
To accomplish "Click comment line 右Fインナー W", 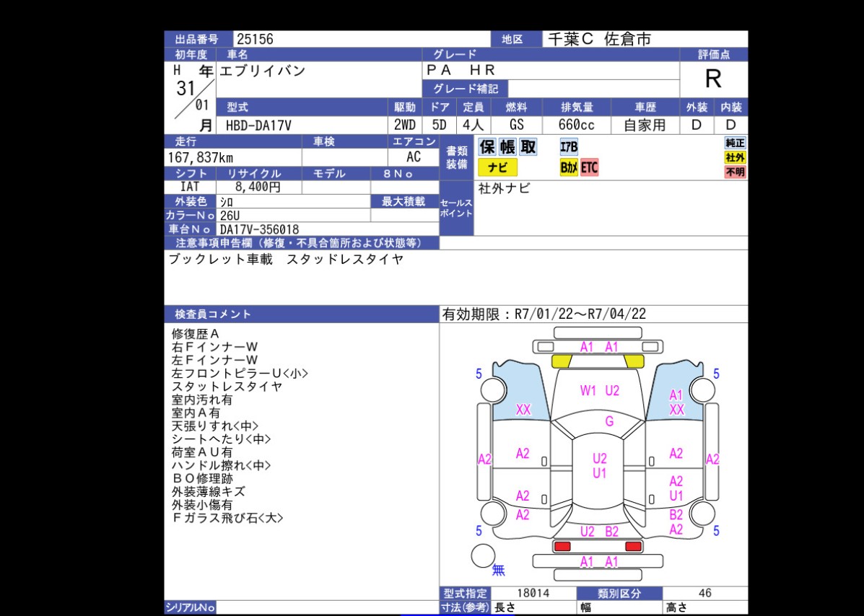I will tap(214, 347).
